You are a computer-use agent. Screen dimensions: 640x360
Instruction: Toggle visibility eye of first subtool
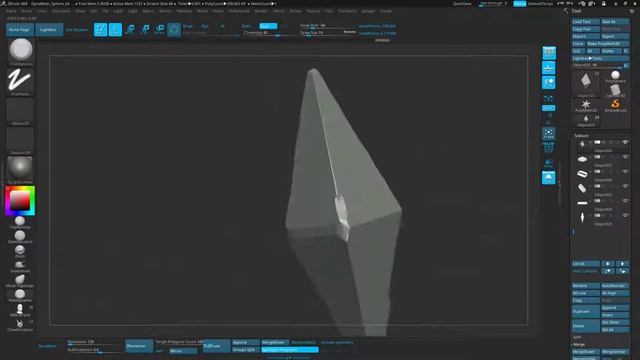[x=625, y=142]
